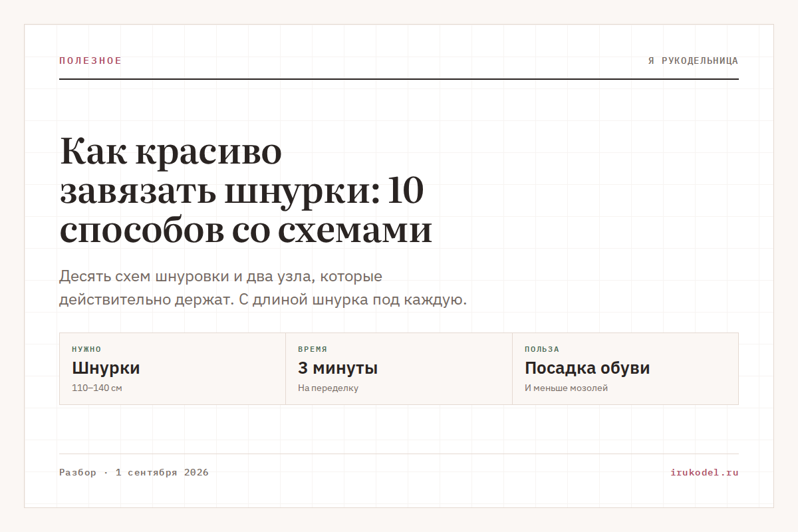
Task: Click the 3 минуты value
Action: click(x=338, y=368)
